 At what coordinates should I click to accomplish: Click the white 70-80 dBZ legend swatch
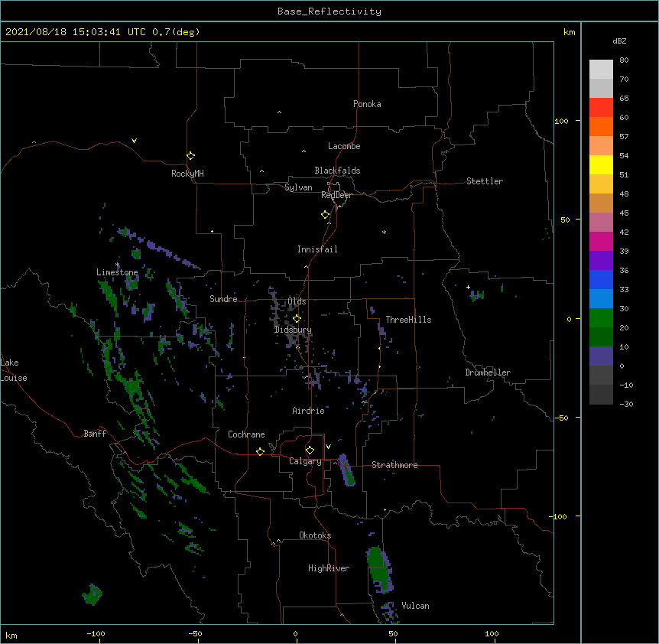601,70
